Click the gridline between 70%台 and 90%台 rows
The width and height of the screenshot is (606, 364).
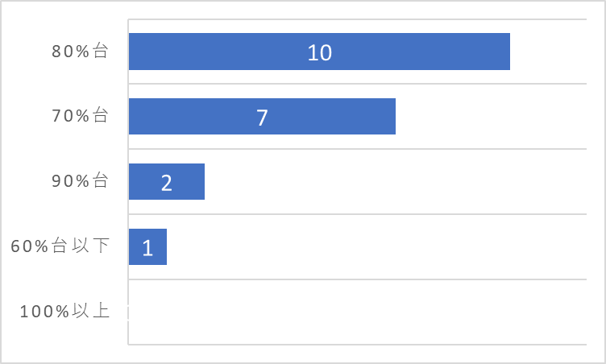tap(358, 149)
